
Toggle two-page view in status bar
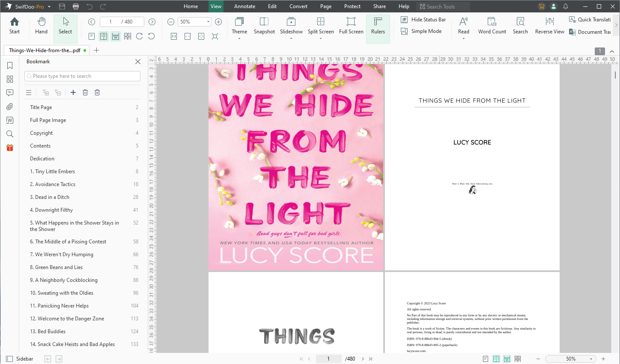496,359
